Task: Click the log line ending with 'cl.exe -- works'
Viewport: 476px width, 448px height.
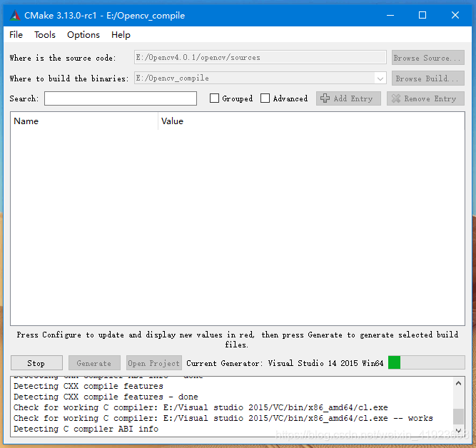Action: coord(223,418)
